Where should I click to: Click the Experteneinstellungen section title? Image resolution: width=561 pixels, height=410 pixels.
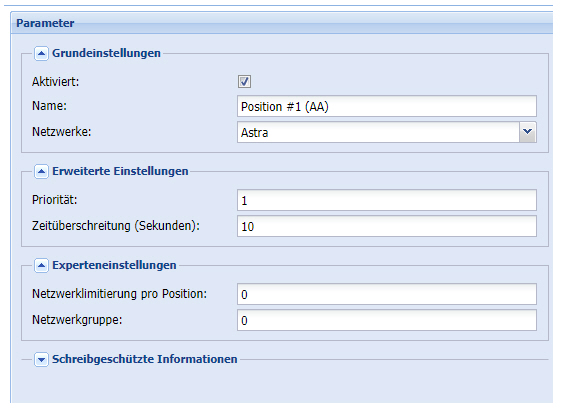click(114, 265)
